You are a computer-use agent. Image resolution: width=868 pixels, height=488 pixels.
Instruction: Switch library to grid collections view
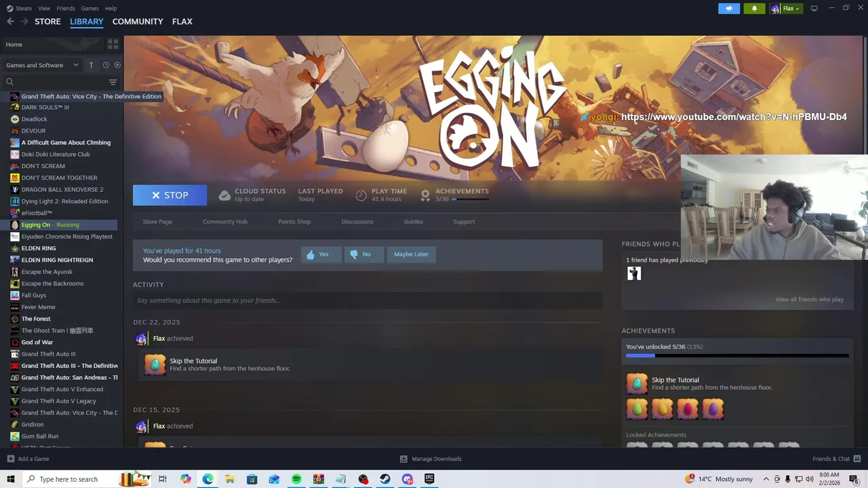point(113,44)
